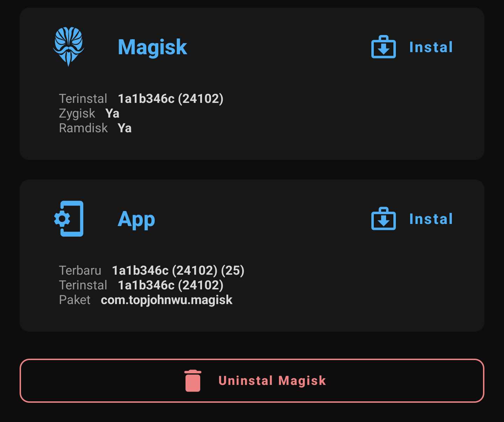The image size is (504, 422).
Task: Click the App card installed version value
Action: [x=170, y=285]
